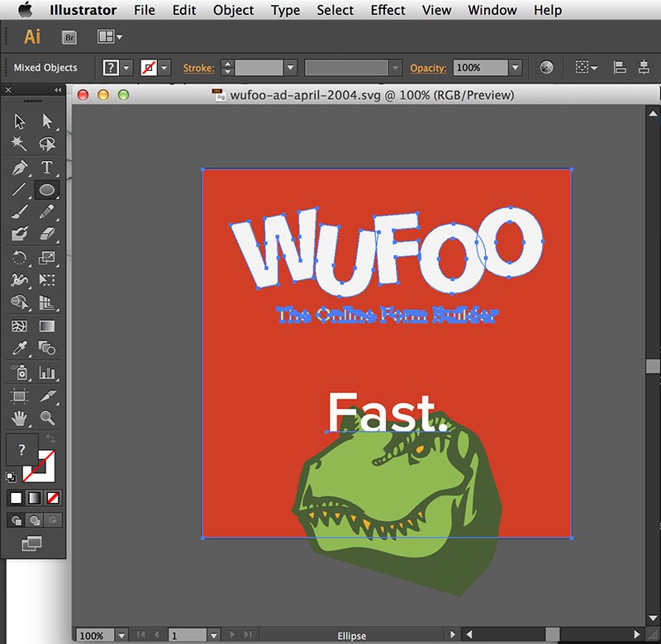Open the Effect menu
661x644 pixels.
click(x=388, y=10)
